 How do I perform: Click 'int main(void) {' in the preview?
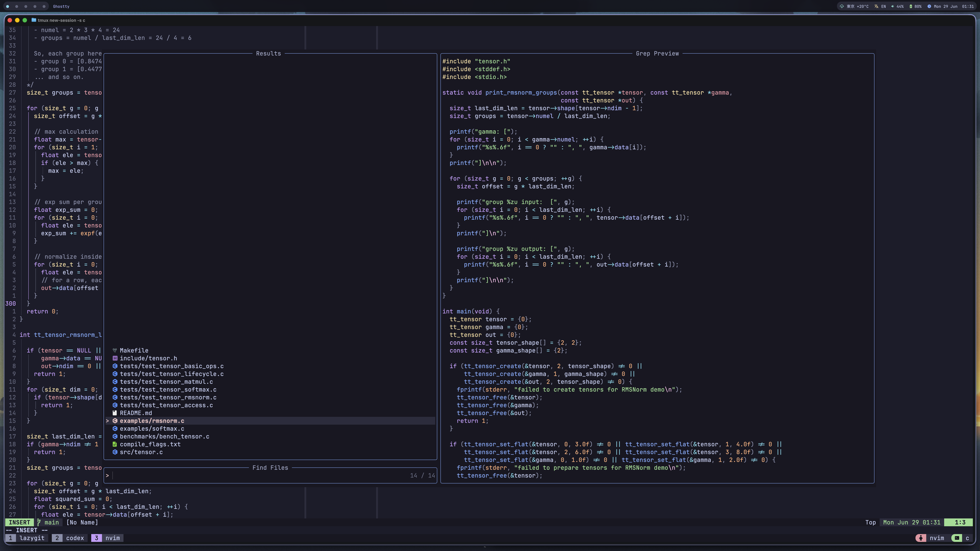pos(471,311)
